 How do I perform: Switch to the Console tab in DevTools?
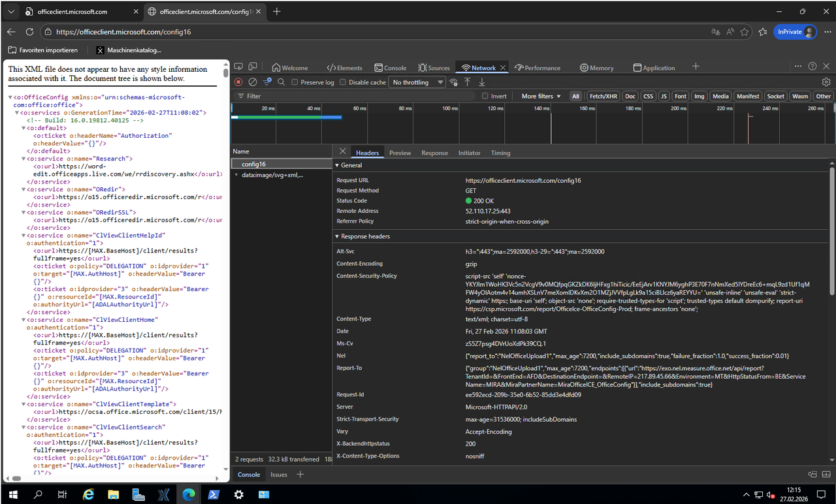(390, 68)
